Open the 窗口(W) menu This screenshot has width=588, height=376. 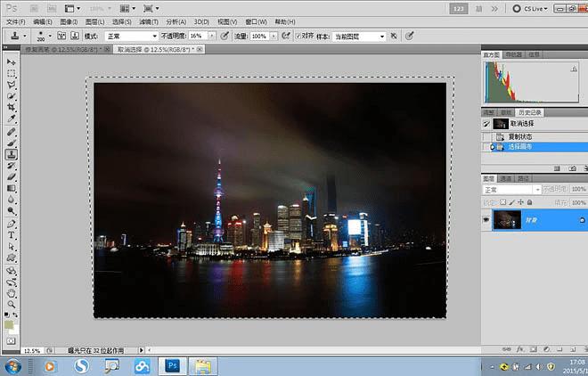(x=256, y=22)
